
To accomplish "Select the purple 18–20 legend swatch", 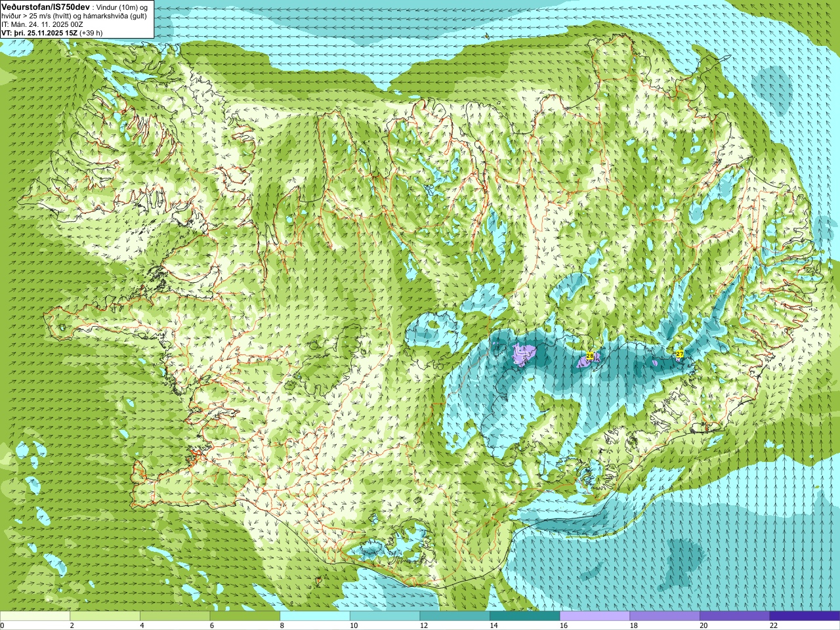I will tap(665, 616).
